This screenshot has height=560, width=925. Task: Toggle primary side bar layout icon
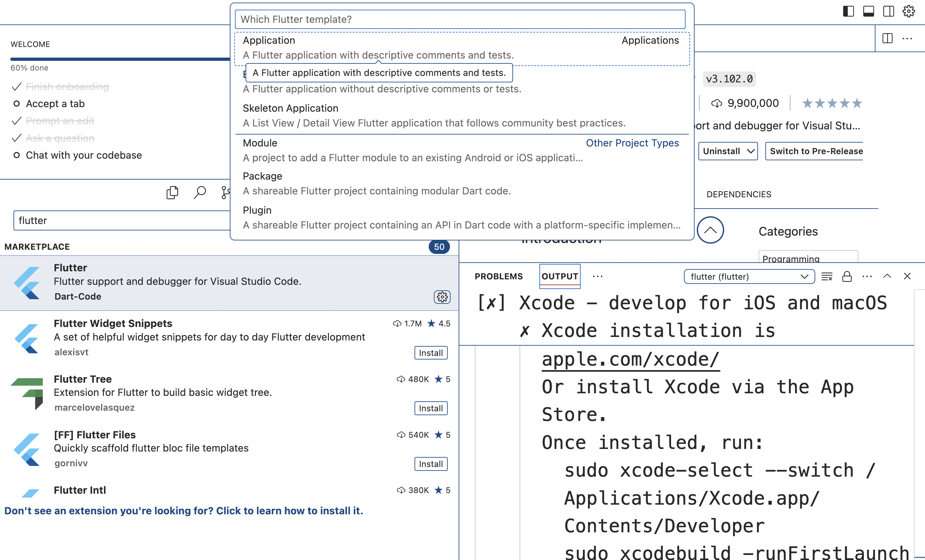point(848,11)
